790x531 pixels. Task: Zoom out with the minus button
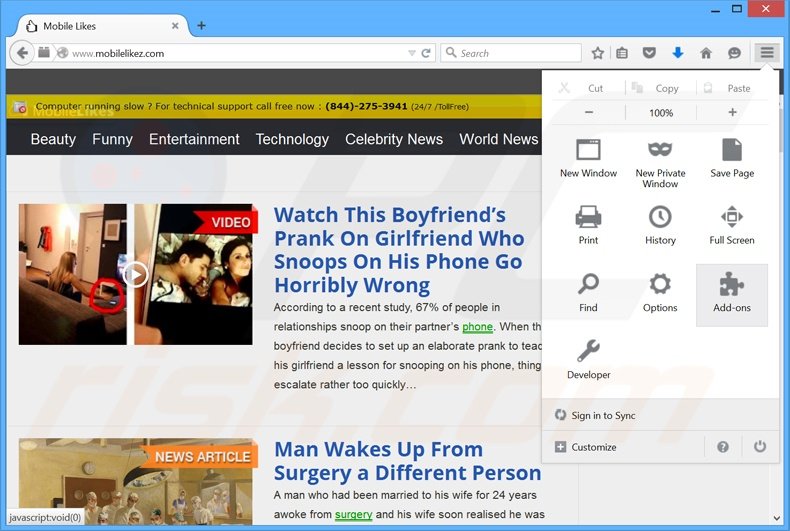[589, 112]
